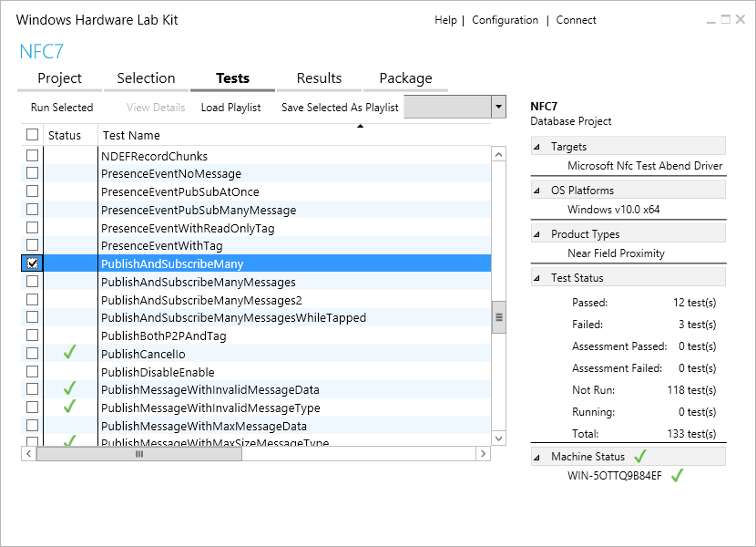Click the down arrow on the vertical scrollbar

coord(498,438)
